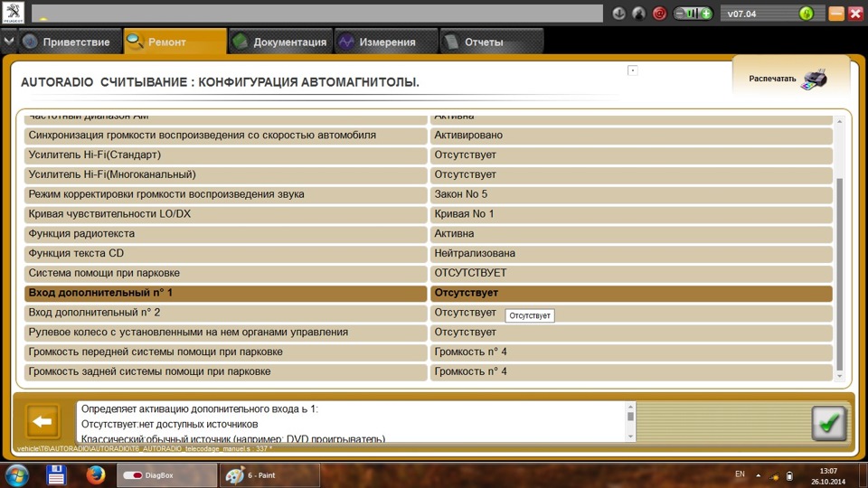Confirm with the green checkmark button
The height and width of the screenshot is (488, 868).
click(829, 423)
